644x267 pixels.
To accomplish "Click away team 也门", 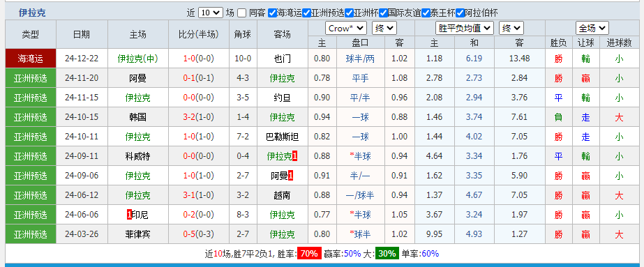I will pyautogui.click(x=282, y=59).
